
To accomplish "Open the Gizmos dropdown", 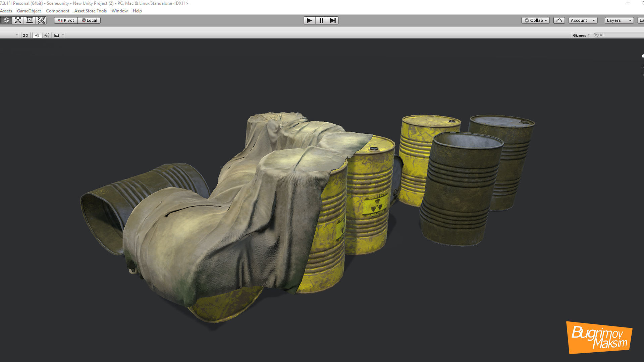I will pos(581,35).
